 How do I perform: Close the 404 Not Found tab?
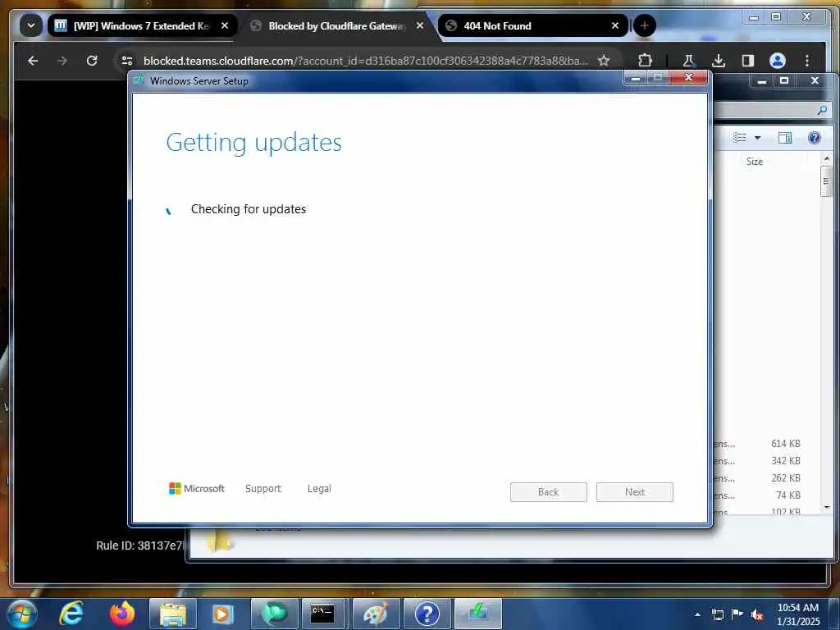615,25
